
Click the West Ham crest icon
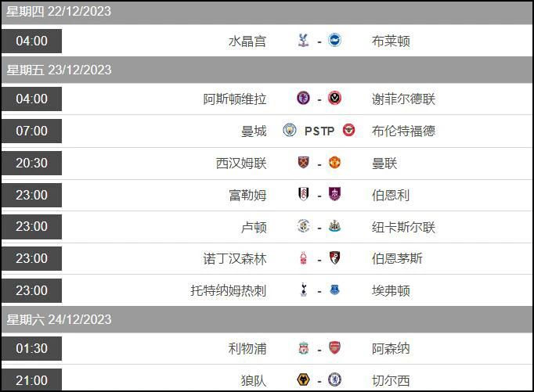303,162
